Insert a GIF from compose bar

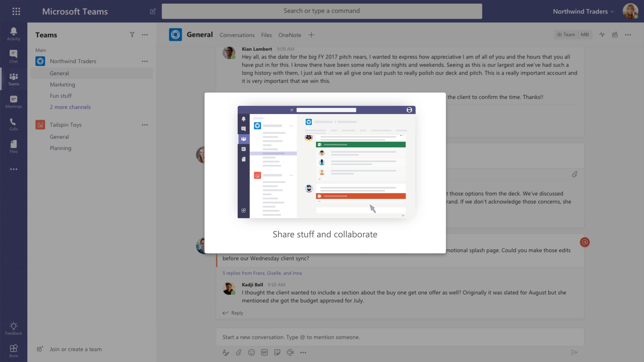point(264,352)
